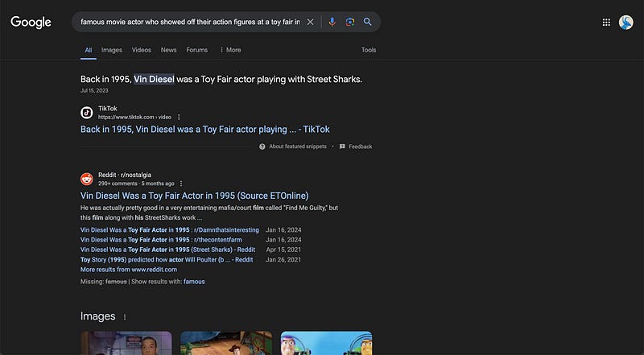Clear the search query with X

pyautogui.click(x=311, y=22)
